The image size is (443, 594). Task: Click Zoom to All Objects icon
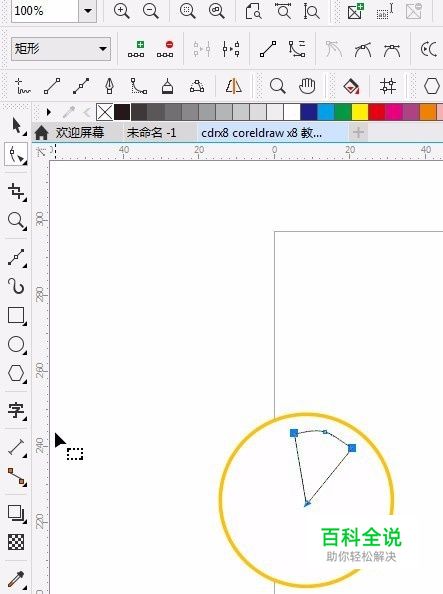click(217, 11)
